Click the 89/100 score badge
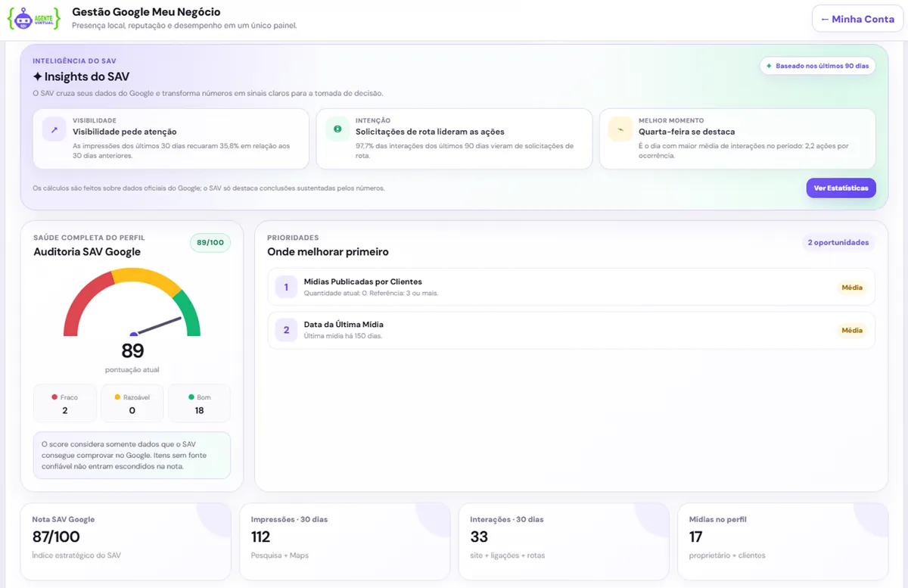The width and height of the screenshot is (908, 588). point(210,243)
